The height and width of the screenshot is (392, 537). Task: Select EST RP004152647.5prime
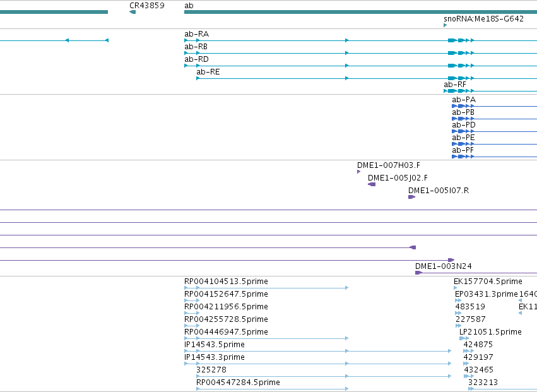click(x=226, y=294)
